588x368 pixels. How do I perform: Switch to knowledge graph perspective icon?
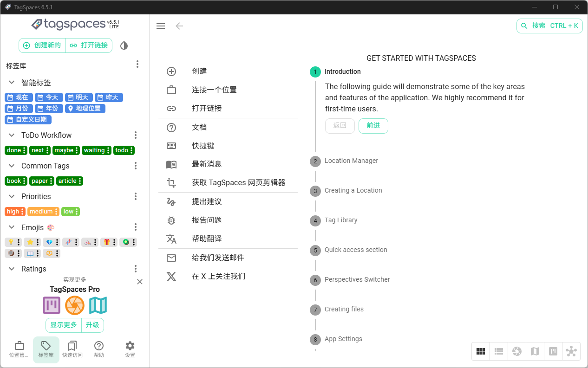click(571, 351)
